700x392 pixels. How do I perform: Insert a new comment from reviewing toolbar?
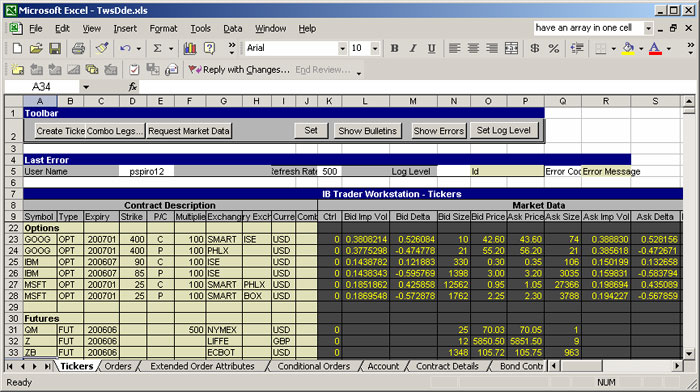[x=17, y=69]
